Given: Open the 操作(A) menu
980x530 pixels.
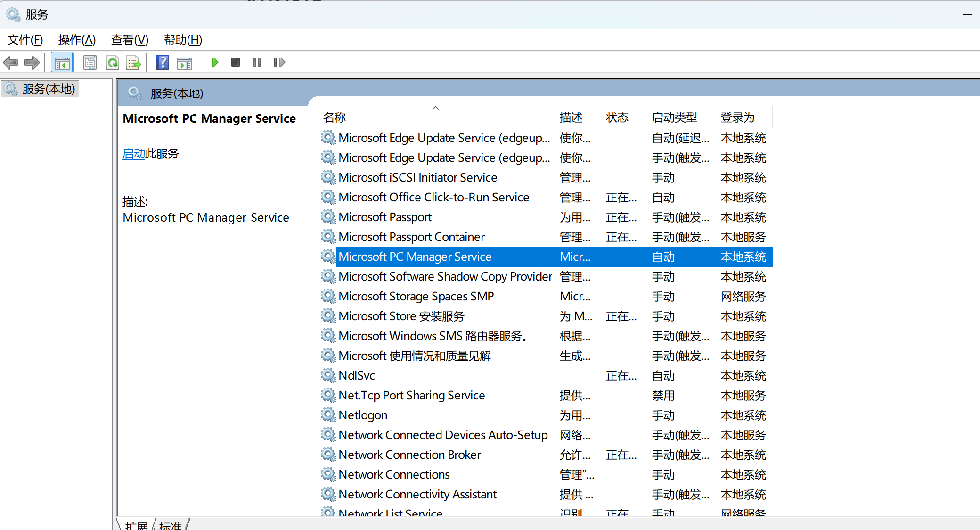Looking at the screenshot, I should (x=77, y=40).
